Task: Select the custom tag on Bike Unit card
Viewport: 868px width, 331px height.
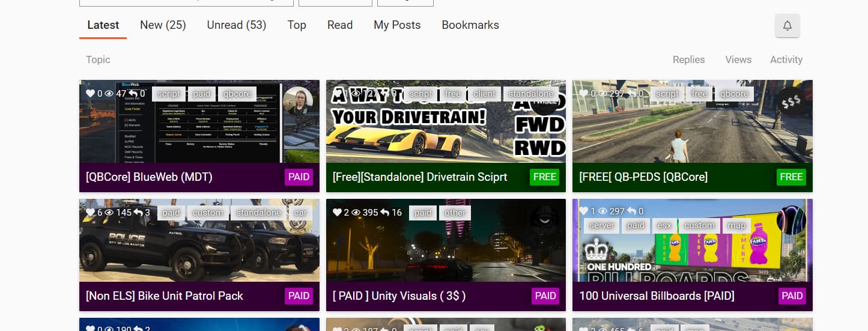Action: click(x=208, y=213)
